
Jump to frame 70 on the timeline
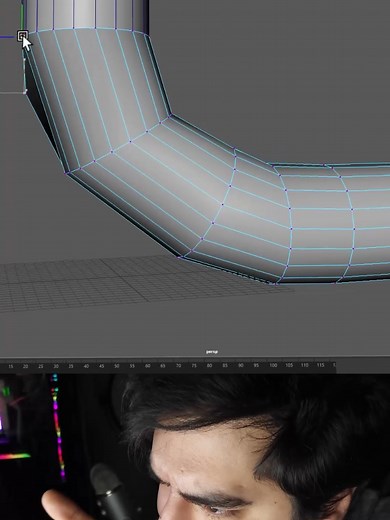179,366
